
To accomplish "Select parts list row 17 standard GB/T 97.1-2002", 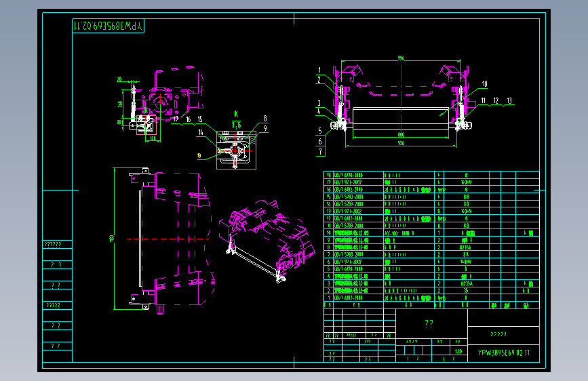I will point(348,182).
